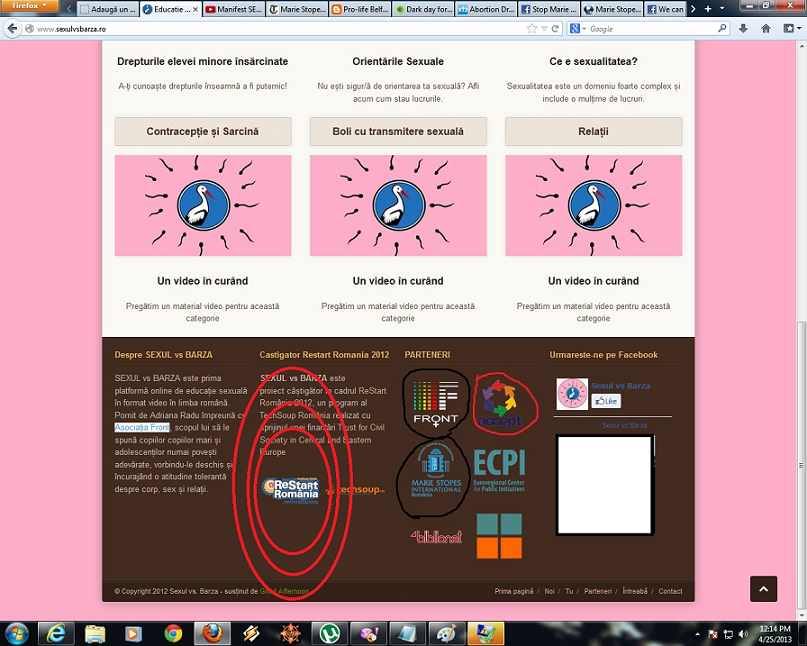Switch to the Manifest SE... YouTube tab
The height and width of the screenshot is (646, 807).
[233, 10]
